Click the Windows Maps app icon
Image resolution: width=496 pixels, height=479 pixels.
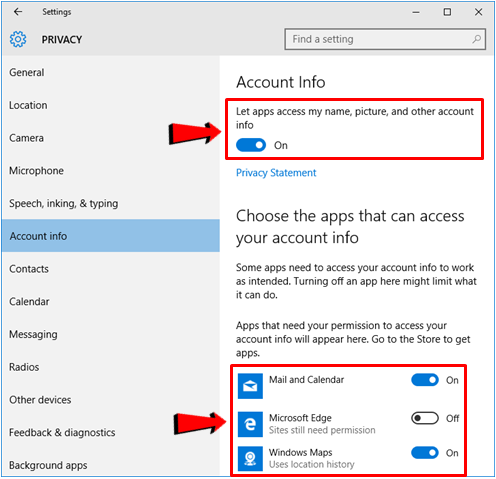pos(250,459)
